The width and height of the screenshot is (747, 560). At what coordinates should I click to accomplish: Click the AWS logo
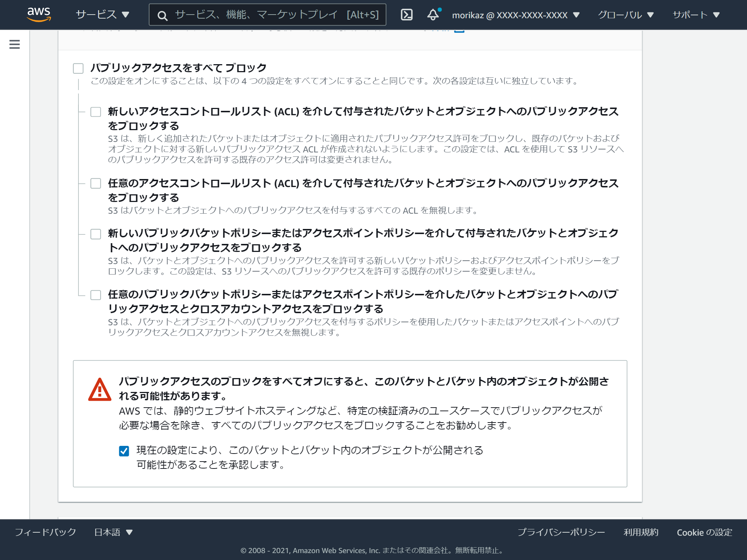pos(39,15)
